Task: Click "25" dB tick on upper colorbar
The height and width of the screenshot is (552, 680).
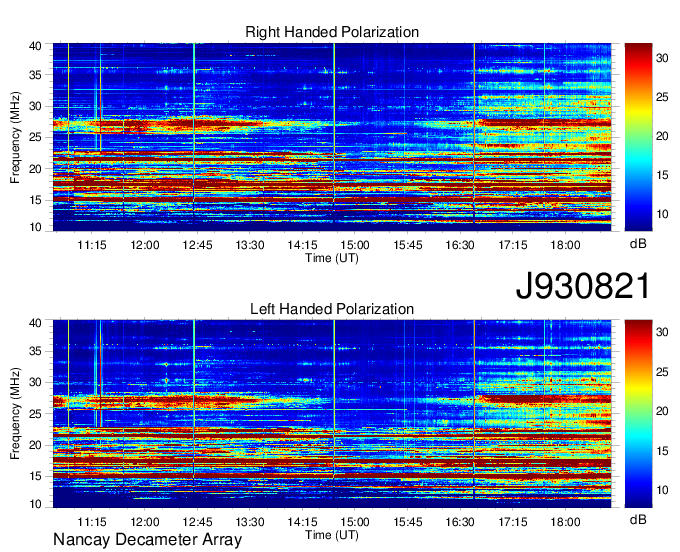Action: tap(662, 97)
